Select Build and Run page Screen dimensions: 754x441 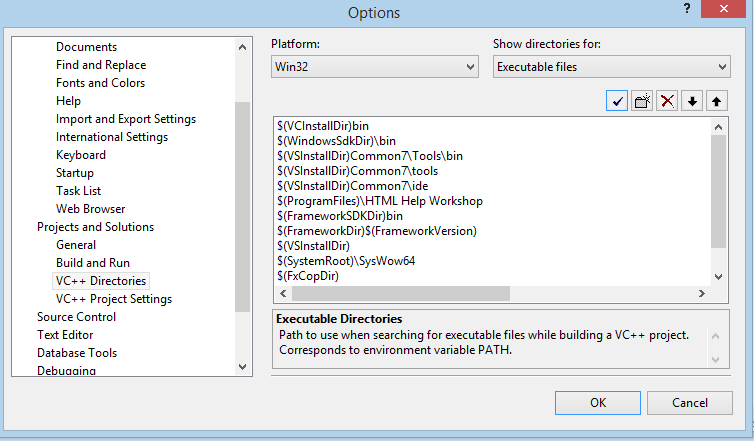pyautogui.click(x=93, y=263)
